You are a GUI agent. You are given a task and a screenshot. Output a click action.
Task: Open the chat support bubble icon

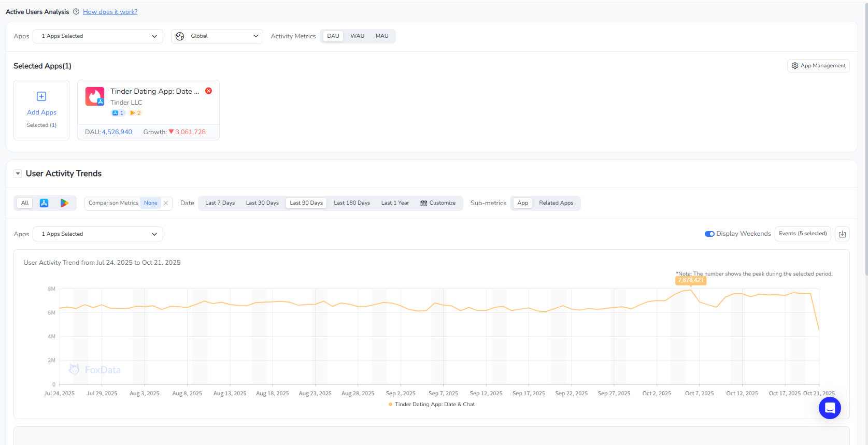829,408
